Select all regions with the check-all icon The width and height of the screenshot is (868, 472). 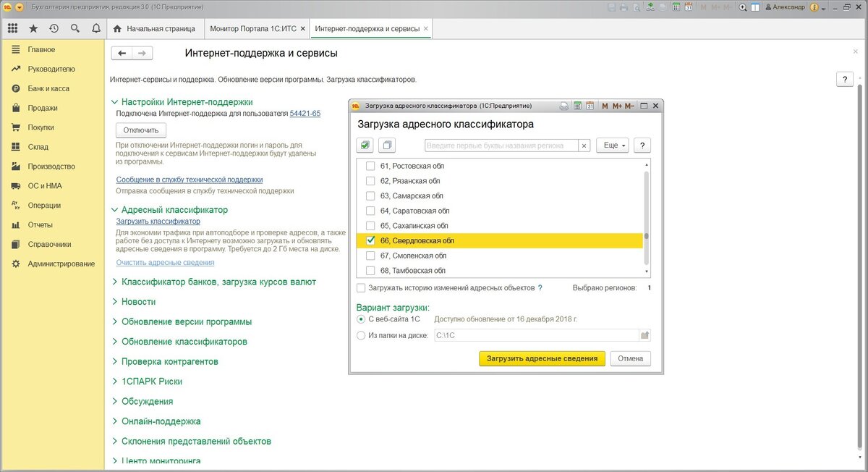(366, 146)
